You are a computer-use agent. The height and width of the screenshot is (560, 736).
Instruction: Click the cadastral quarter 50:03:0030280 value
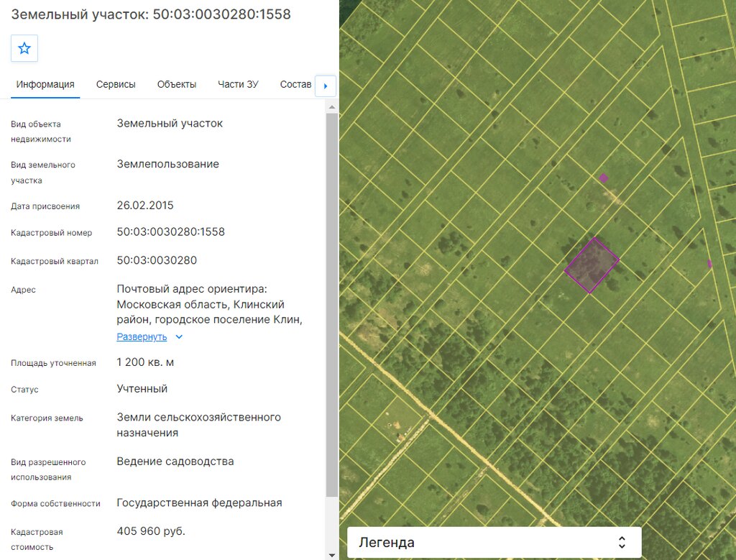(x=157, y=260)
